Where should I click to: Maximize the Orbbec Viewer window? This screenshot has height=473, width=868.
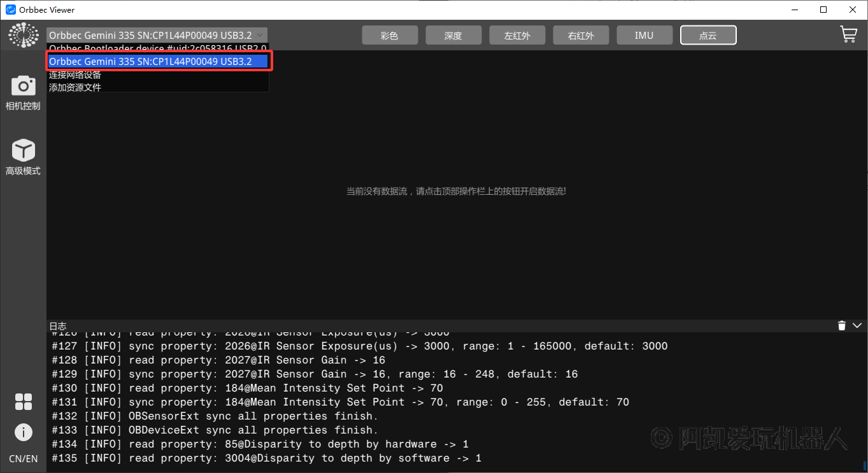coord(824,10)
